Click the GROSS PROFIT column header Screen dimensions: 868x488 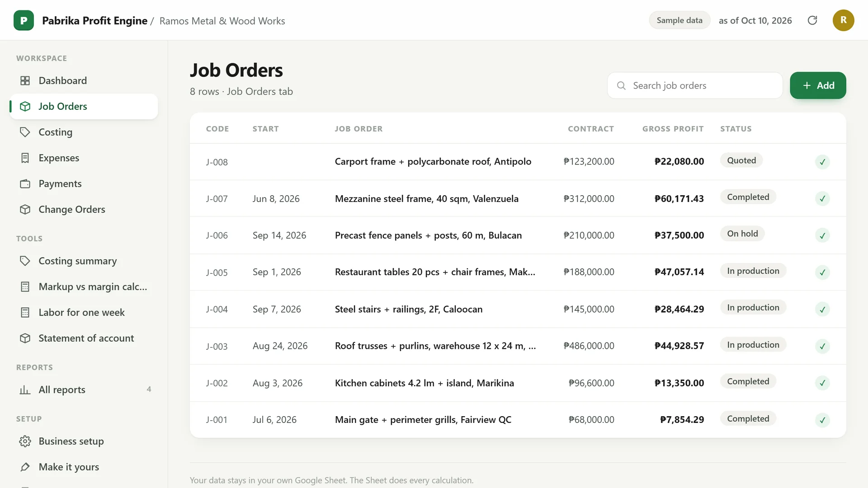click(673, 129)
